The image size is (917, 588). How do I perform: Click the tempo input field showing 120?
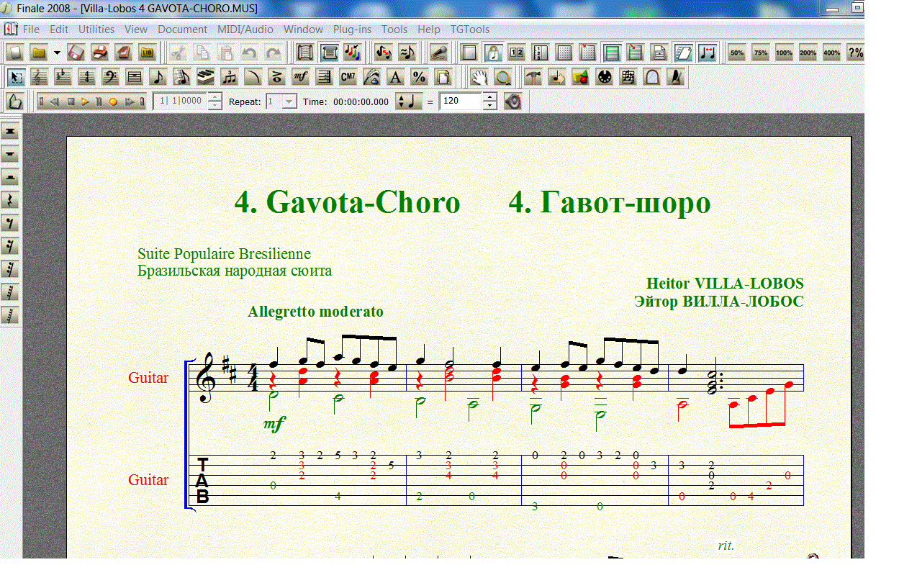461,101
